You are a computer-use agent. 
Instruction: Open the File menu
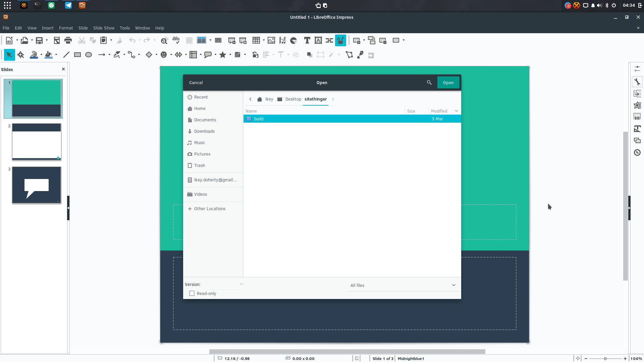coord(6,28)
